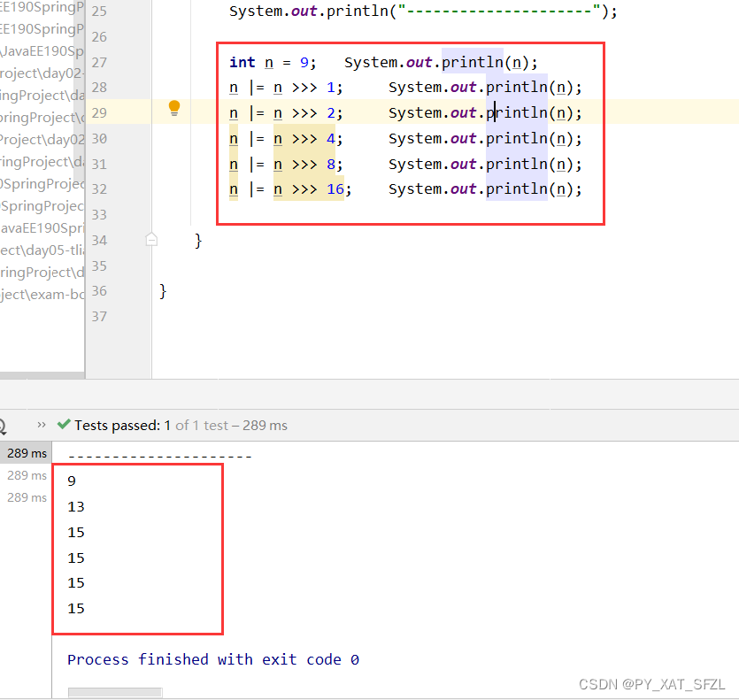
Task: Click the console horizontal scrollbar thumb
Action: 115,692
